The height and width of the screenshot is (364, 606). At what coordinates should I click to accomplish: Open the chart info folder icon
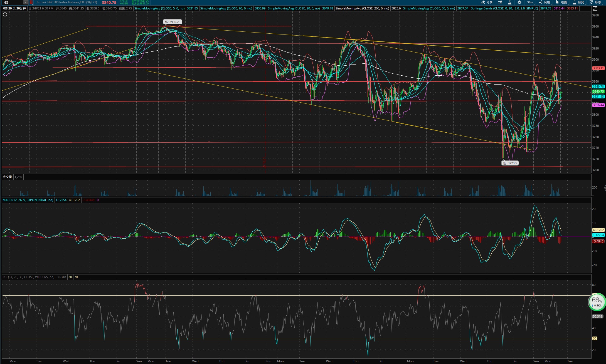(x=500, y=2)
